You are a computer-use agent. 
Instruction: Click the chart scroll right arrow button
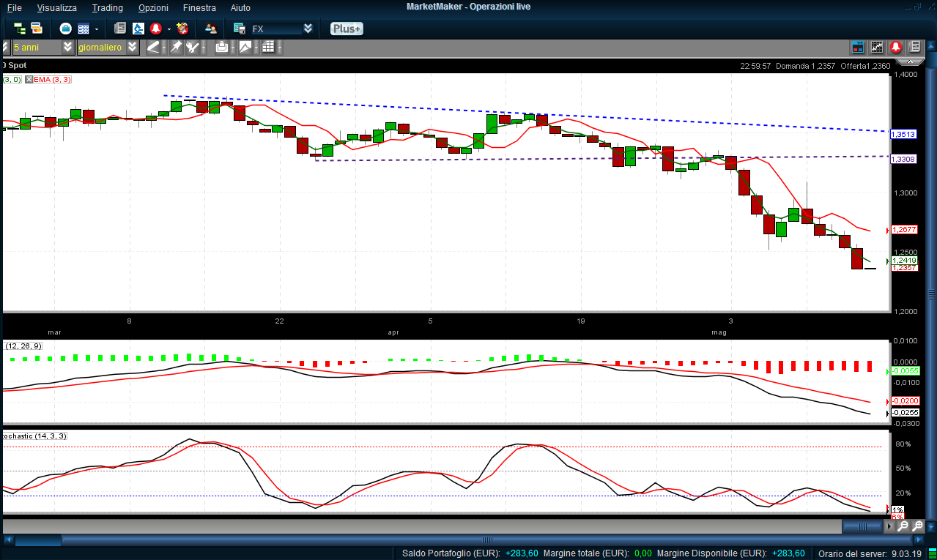pos(891,526)
